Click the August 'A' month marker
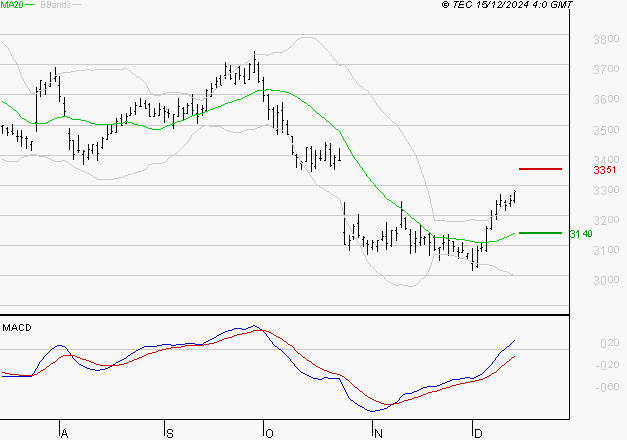The height and width of the screenshot is (440, 627). pos(64,434)
